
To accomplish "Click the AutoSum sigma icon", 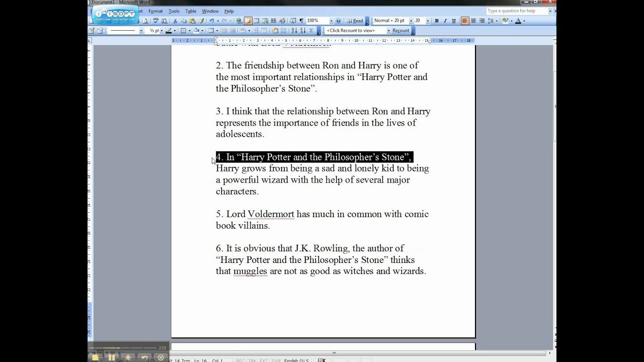I will 311,31.
